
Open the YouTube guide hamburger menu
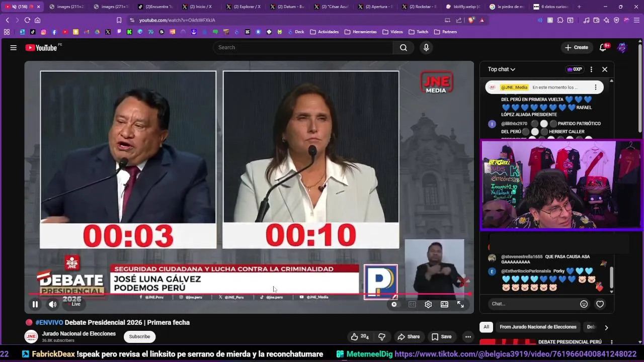click(14, 47)
